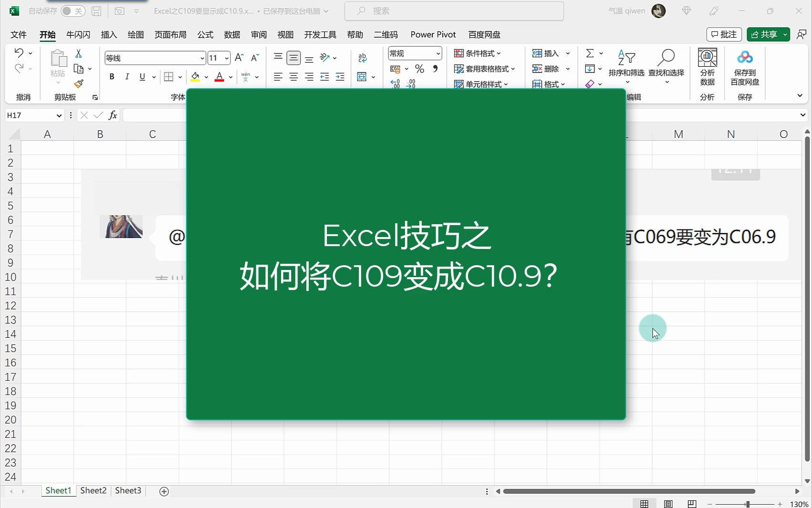This screenshot has width=812, height=508.
Task: Toggle bold formatting
Action: point(112,76)
